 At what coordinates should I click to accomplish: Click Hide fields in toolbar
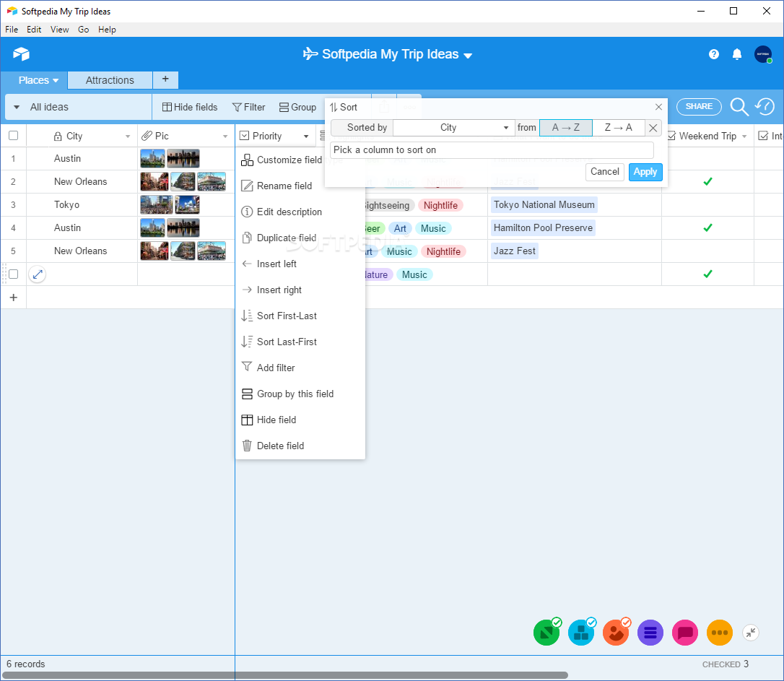190,107
